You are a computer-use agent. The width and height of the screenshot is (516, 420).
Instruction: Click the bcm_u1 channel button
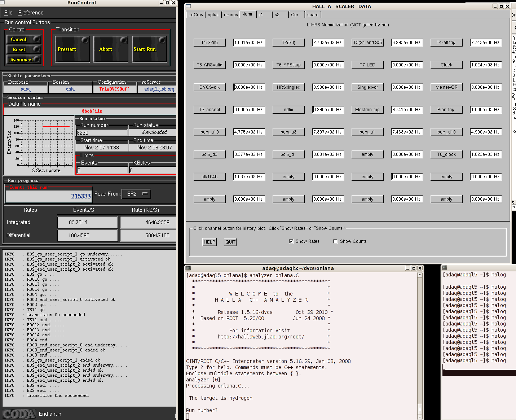coord(367,132)
